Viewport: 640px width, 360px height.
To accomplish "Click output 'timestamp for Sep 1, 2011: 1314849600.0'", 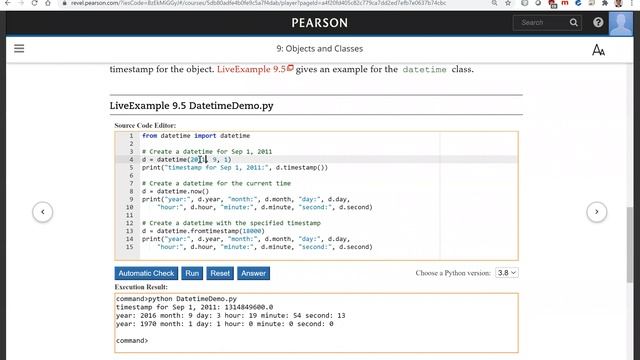I will pos(195,307).
